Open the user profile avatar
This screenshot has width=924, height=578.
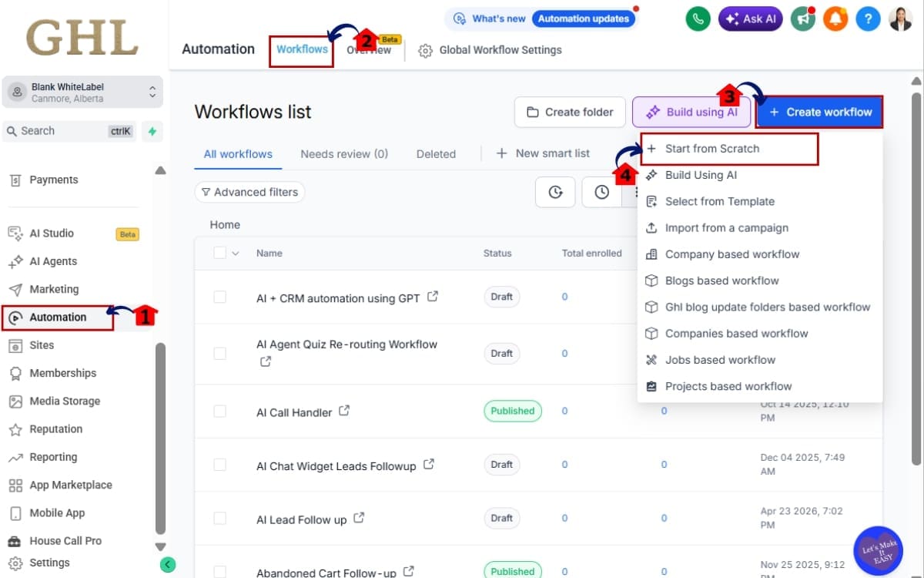click(x=901, y=19)
